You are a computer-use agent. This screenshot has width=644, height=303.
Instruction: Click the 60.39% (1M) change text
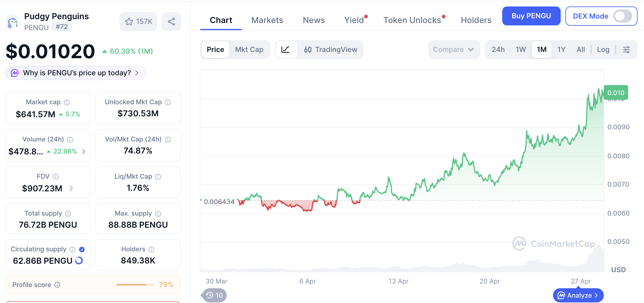128,51
